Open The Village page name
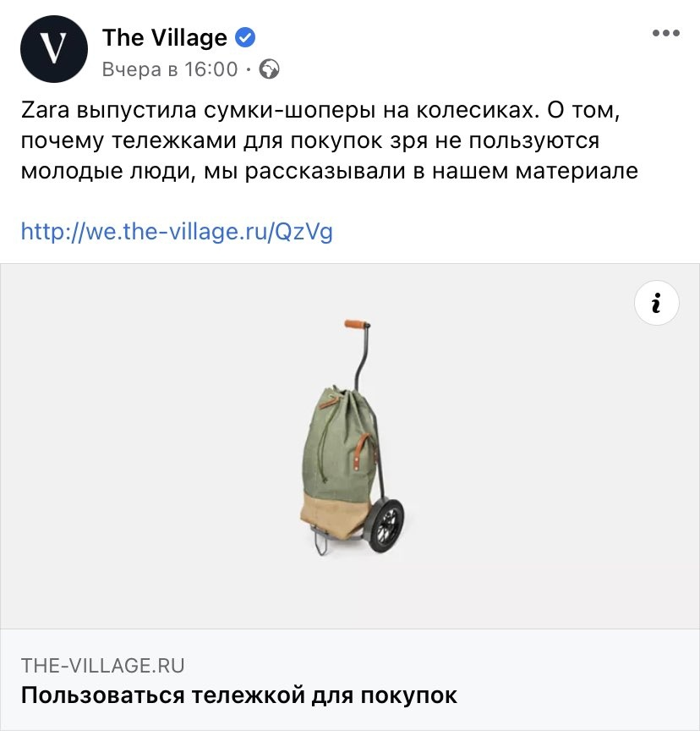 pos(165,37)
